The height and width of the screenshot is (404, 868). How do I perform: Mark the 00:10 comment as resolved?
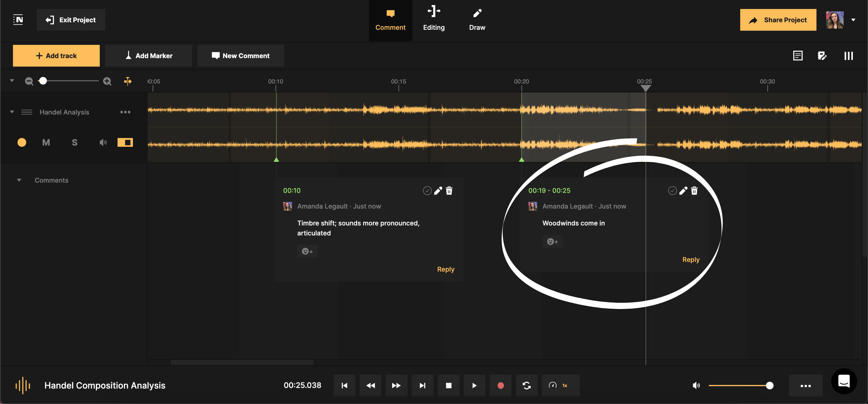427,190
